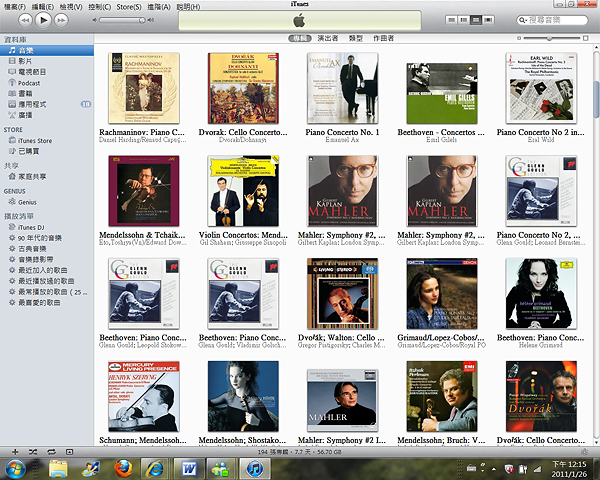Select 音樂 in the library sidebar
Viewport: 600px width, 480px height.
pyautogui.click(x=47, y=50)
